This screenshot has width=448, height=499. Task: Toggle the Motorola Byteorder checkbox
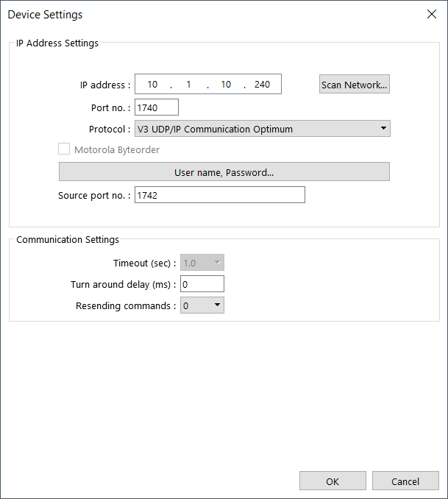(64, 149)
